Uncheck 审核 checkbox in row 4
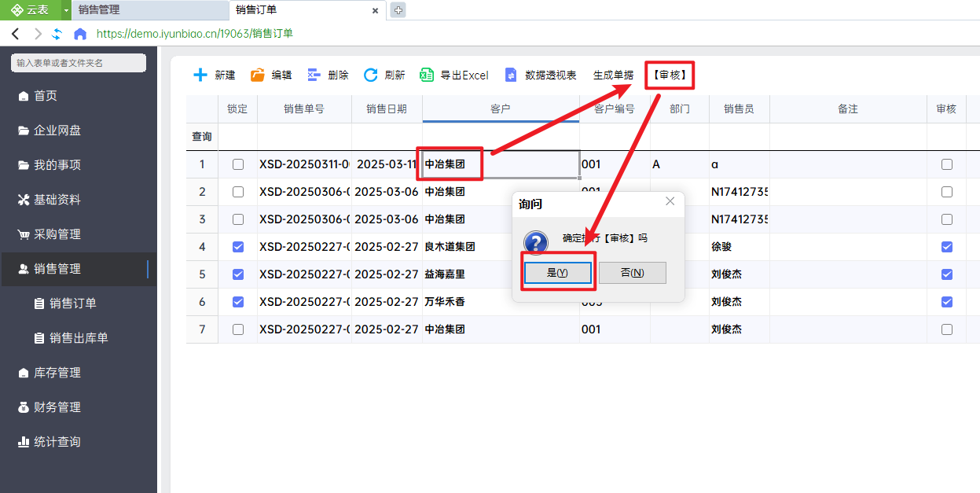 click(947, 247)
